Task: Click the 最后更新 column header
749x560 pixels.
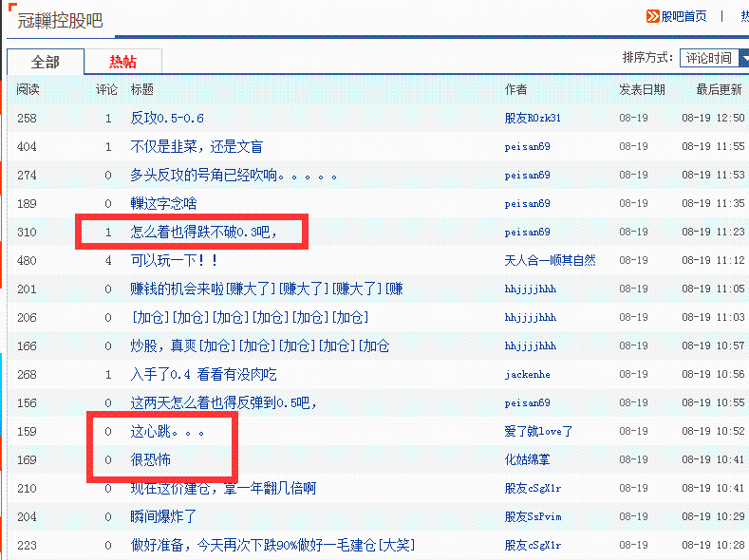Action: pyautogui.click(x=719, y=89)
